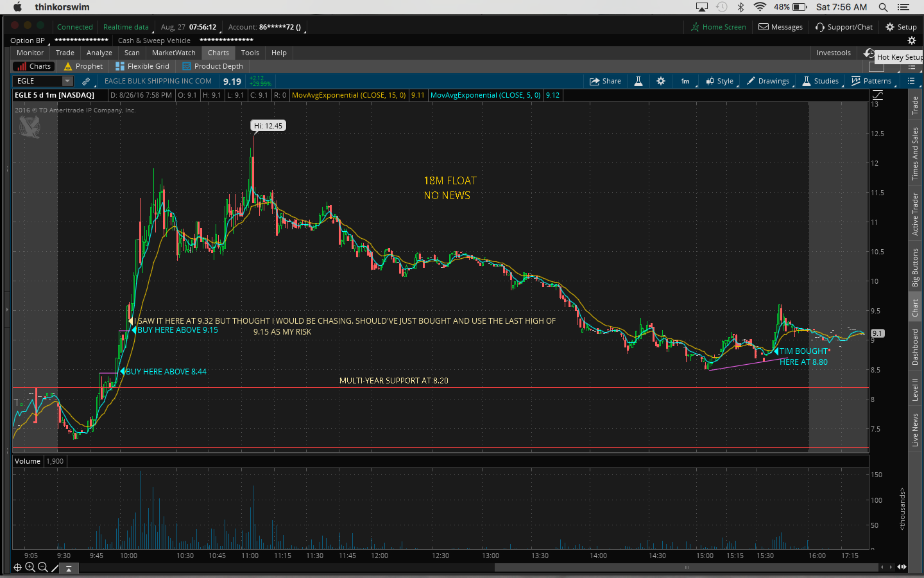Click the MovAvgExponential (CLOSE, 15, 0) study label
The height and width of the screenshot is (578, 924).
[x=348, y=95]
